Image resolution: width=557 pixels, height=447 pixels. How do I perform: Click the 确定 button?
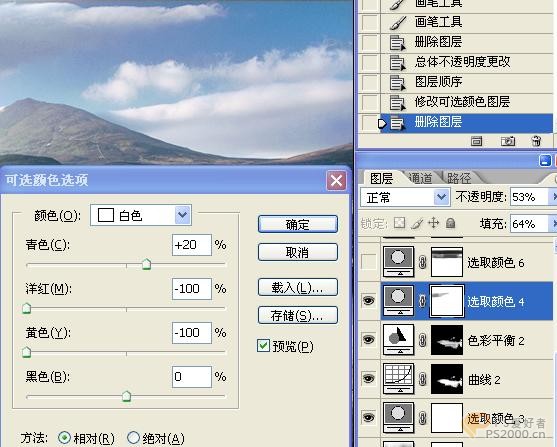pos(298,224)
